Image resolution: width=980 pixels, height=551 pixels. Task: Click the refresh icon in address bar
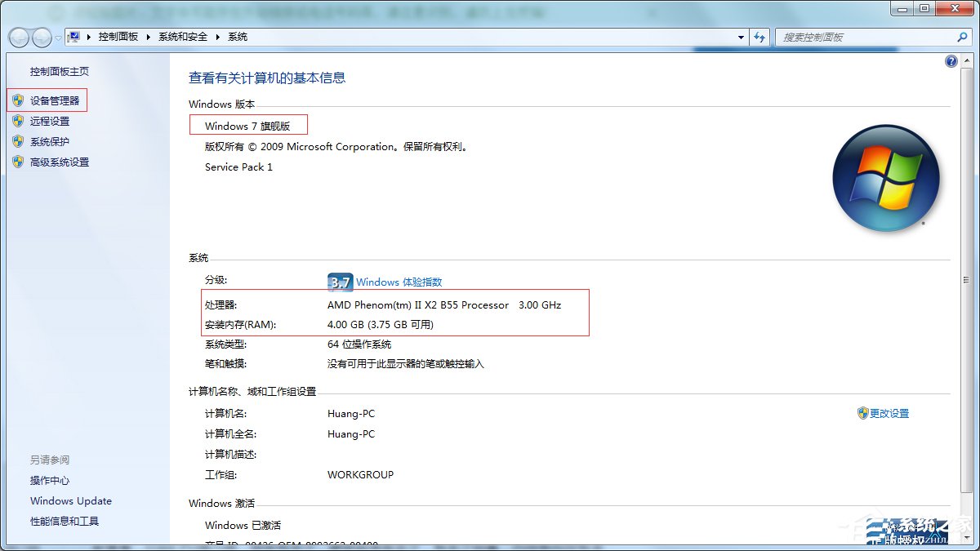[759, 37]
